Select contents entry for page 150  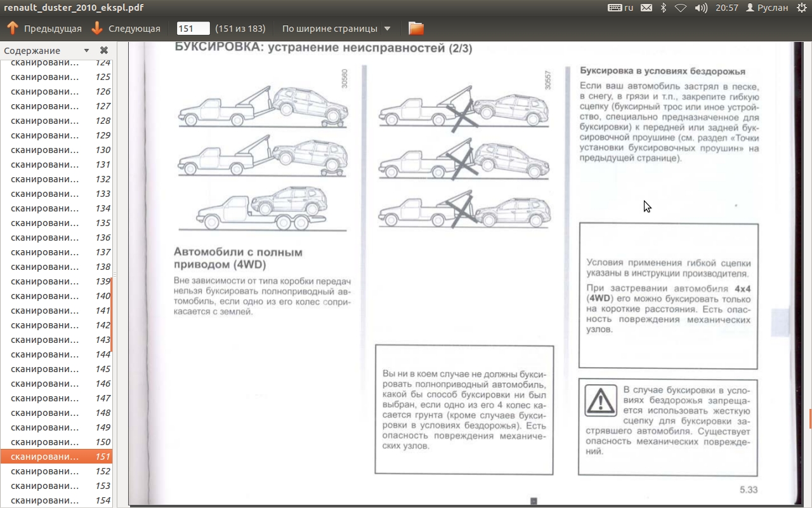(x=56, y=442)
